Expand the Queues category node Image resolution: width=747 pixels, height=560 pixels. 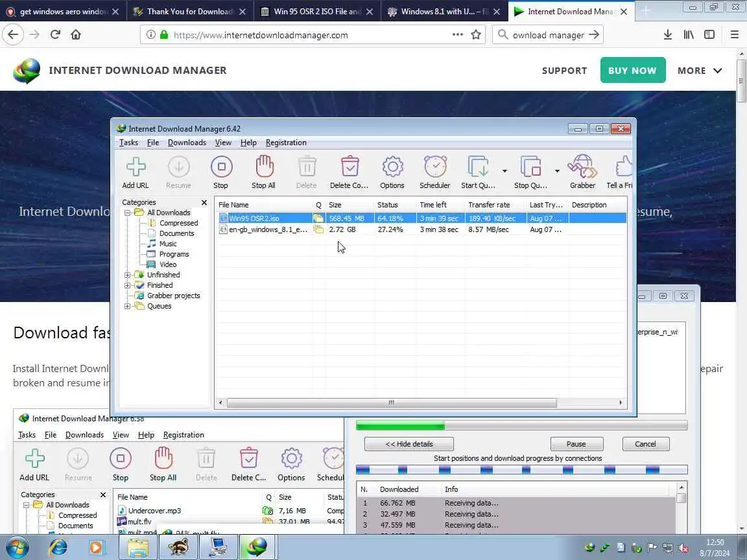pyautogui.click(x=128, y=306)
